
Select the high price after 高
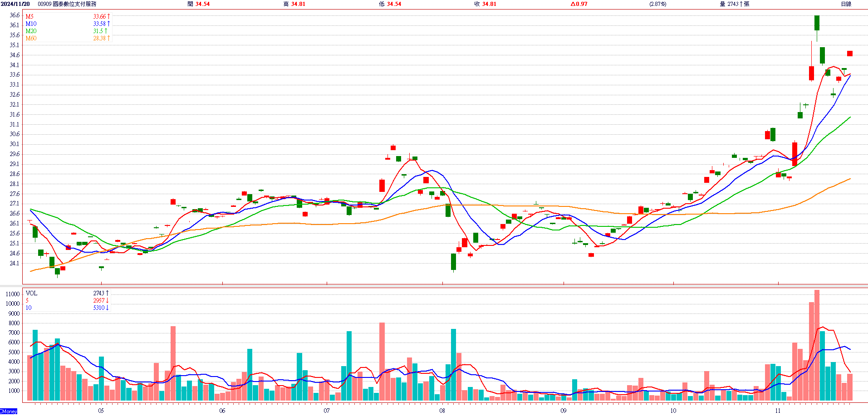click(298, 4)
